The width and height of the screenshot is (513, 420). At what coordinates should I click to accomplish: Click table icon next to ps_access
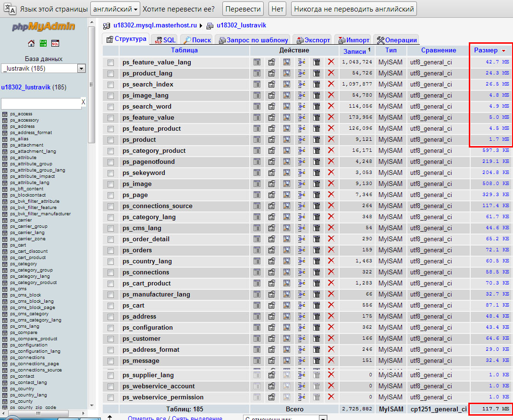pos(5,114)
